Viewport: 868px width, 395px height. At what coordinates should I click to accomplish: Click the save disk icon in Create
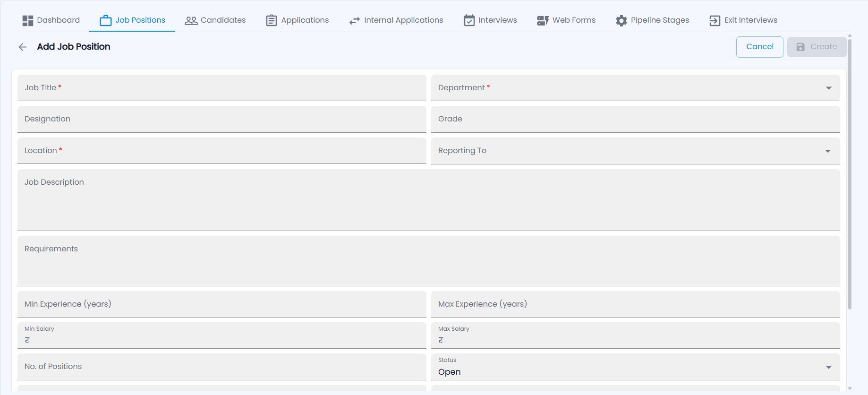800,47
